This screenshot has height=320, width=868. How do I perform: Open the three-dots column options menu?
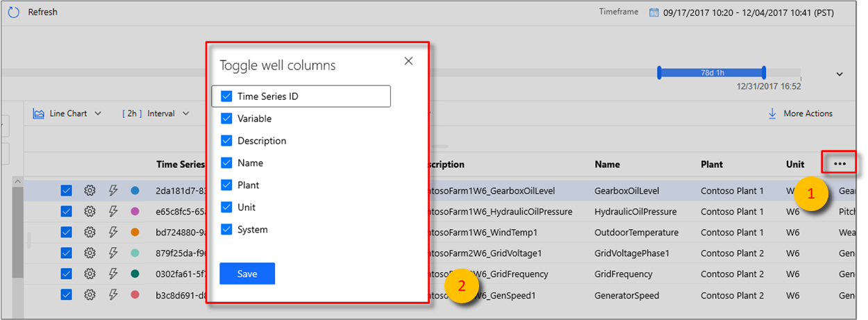840,164
